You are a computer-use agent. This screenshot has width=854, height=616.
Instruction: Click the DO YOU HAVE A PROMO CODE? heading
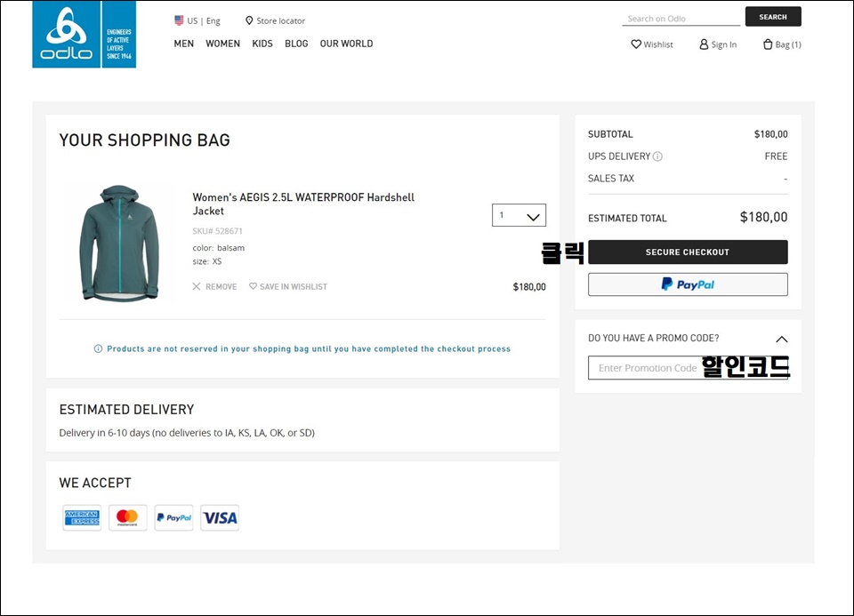point(654,338)
